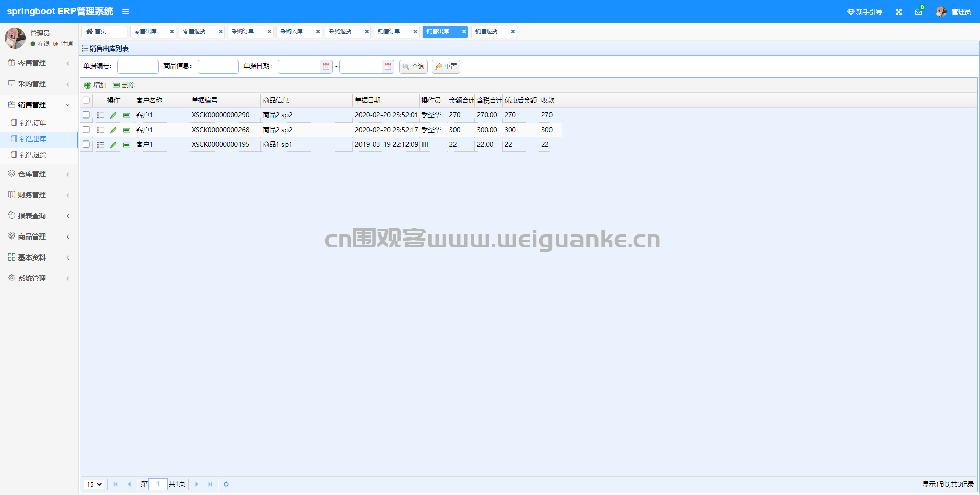Check the row for XSCK00000000268
This screenshot has height=495, width=980.
pos(86,130)
